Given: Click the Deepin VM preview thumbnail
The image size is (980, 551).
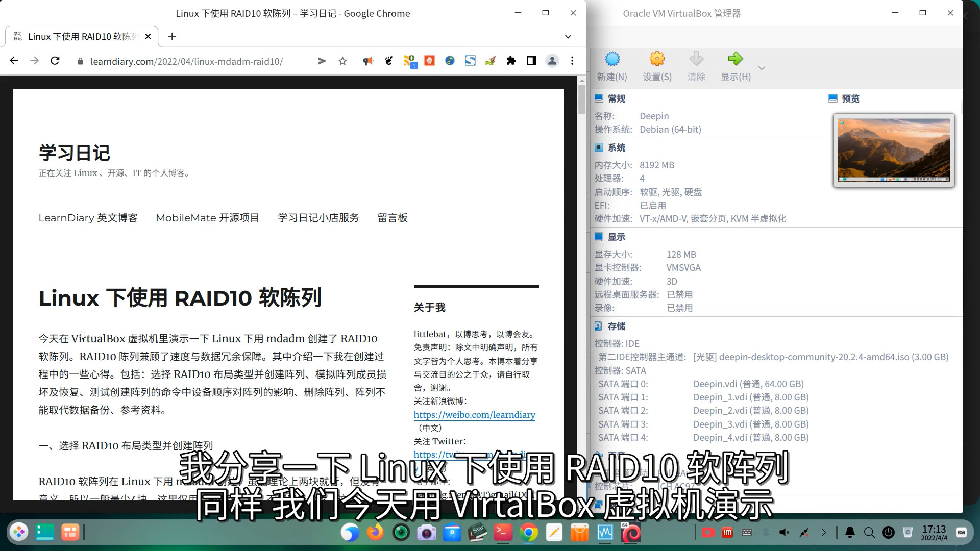Looking at the screenshot, I should 894,150.
